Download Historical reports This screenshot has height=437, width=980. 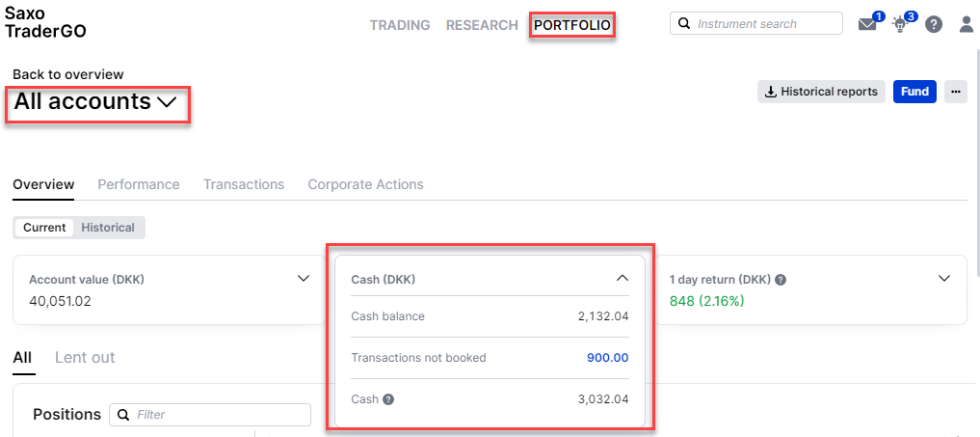tap(821, 92)
